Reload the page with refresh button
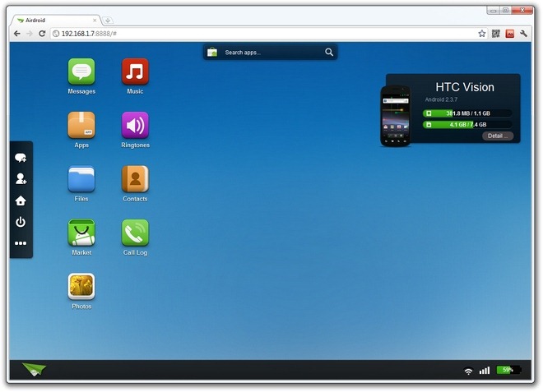The height and width of the screenshot is (392, 543). [42, 34]
